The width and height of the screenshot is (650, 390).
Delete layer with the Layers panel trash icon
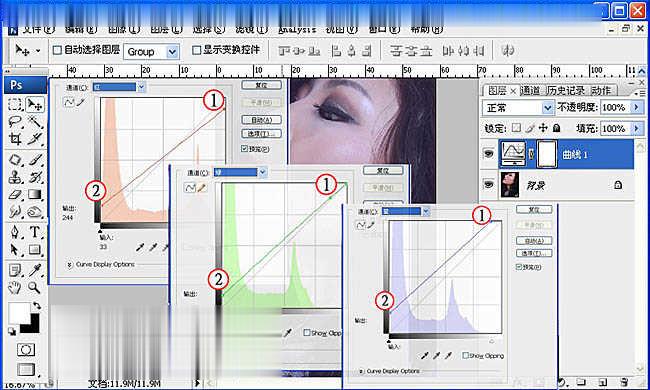tap(624, 382)
